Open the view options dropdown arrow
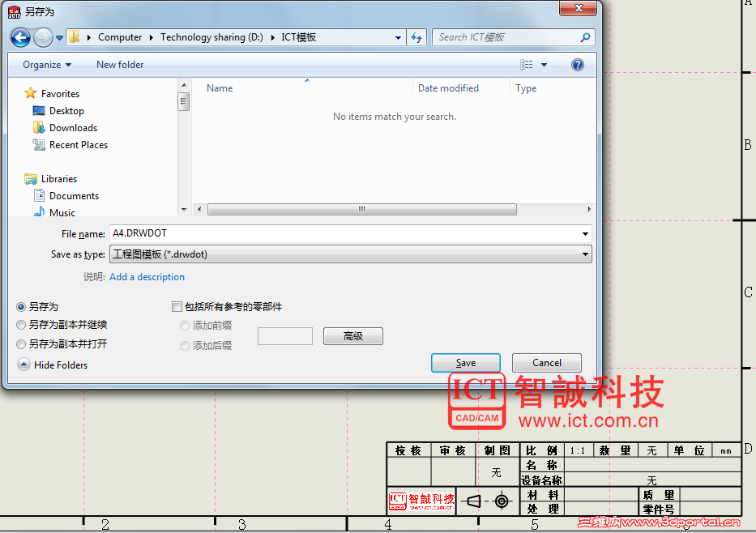This screenshot has height=533, width=756. pyautogui.click(x=544, y=65)
